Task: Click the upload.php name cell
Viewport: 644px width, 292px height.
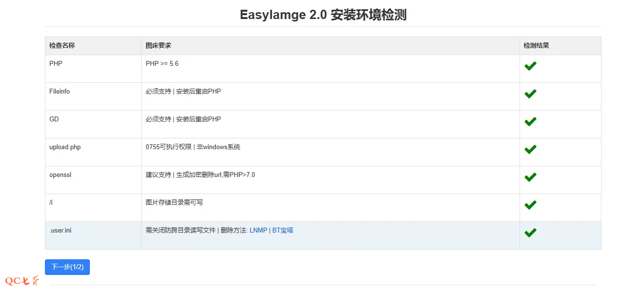Action: pyautogui.click(x=65, y=147)
